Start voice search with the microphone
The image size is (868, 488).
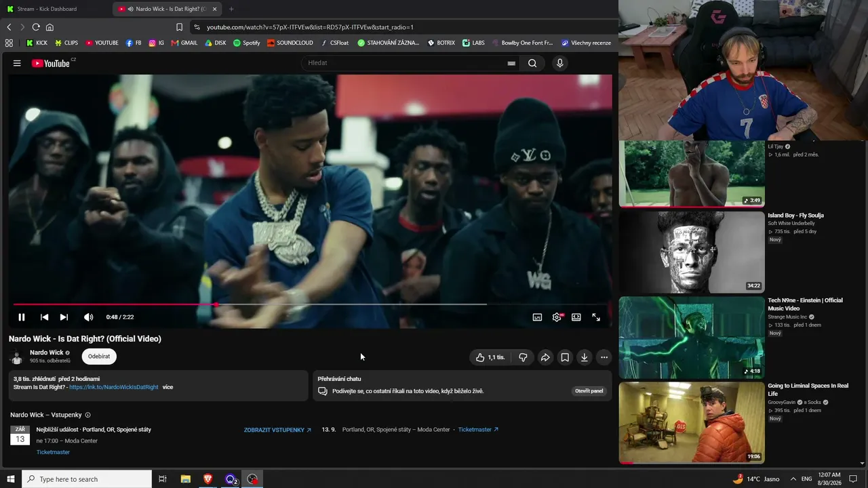tap(559, 63)
